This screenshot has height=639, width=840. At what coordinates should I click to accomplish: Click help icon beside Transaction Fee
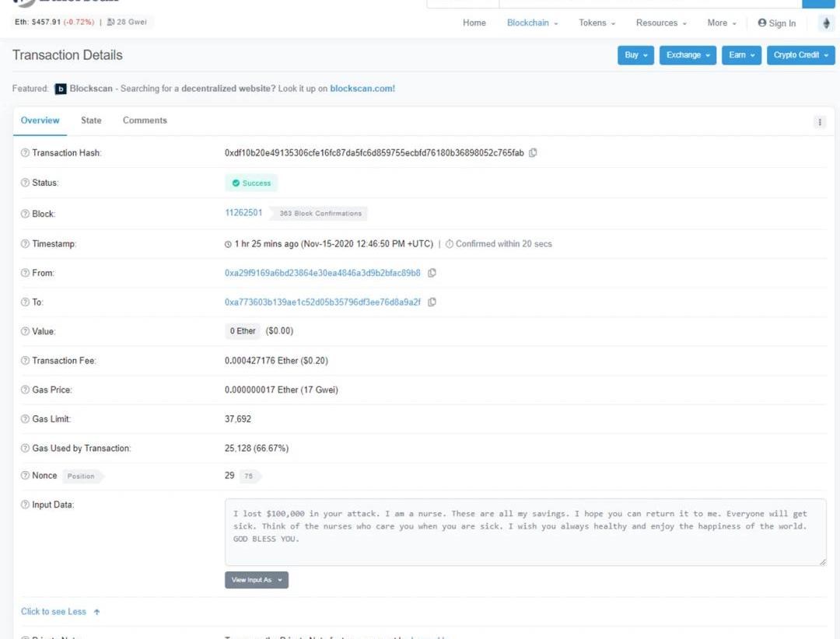(25, 361)
